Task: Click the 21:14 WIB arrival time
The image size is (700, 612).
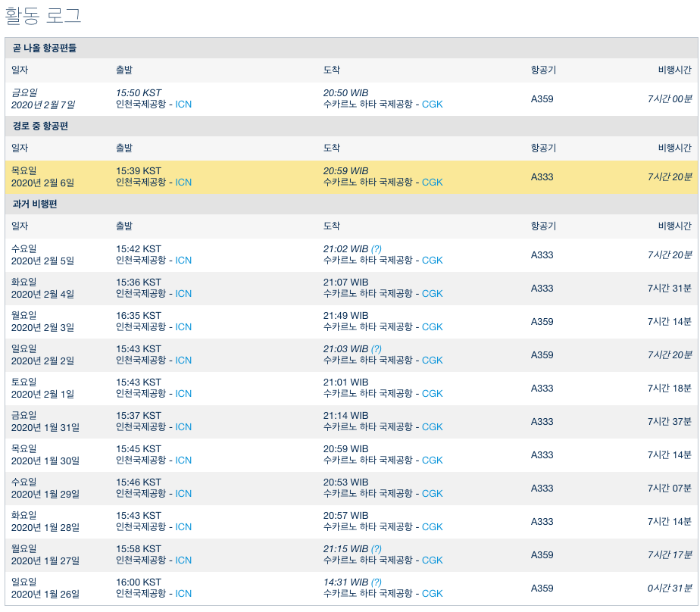Action: pos(345,416)
